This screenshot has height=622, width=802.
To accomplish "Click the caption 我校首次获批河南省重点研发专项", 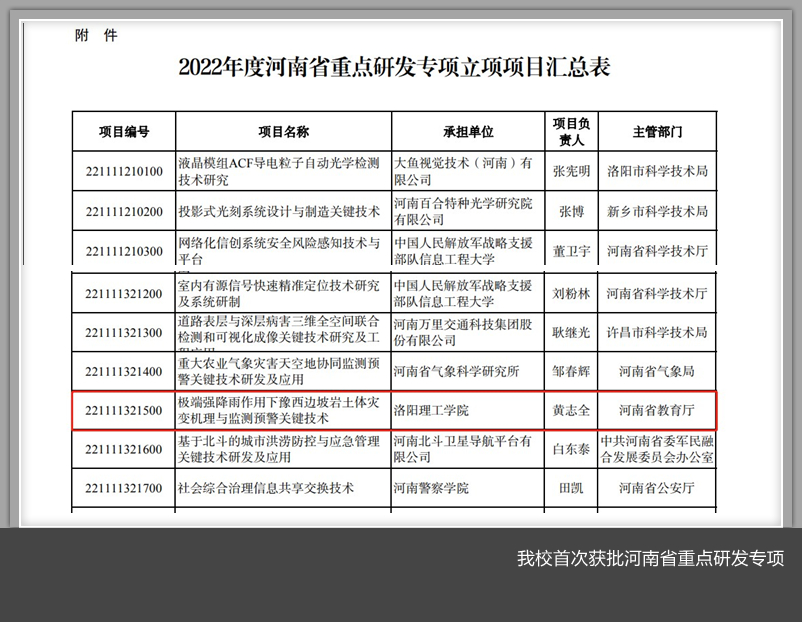I will coord(650,558).
